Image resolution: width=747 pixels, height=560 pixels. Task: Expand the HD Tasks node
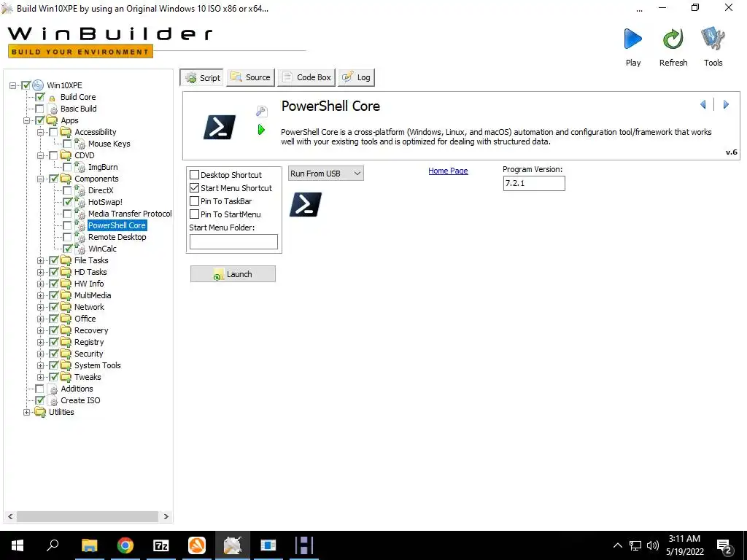click(41, 273)
